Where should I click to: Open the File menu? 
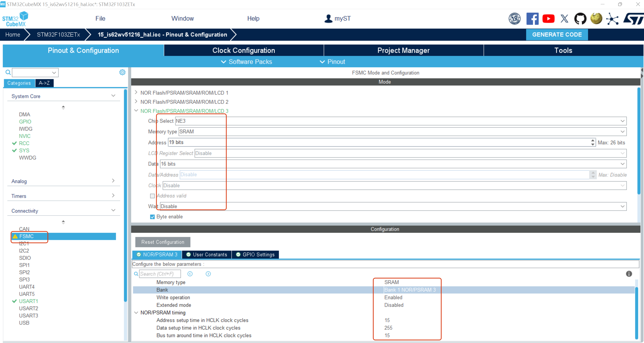point(100,18)
